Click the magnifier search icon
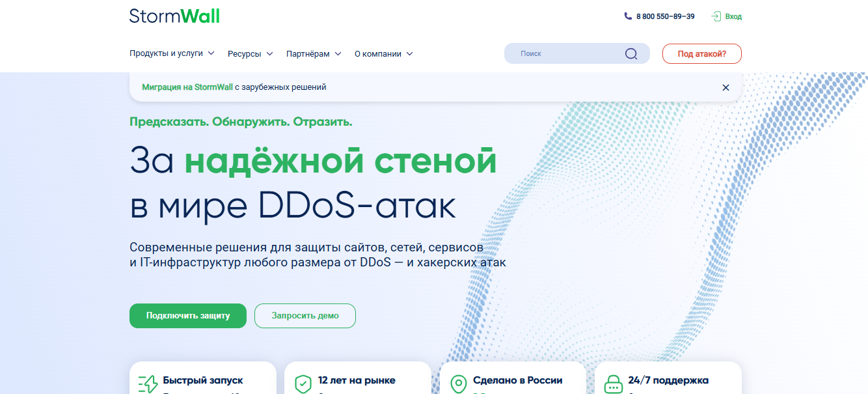 (631, 53)
